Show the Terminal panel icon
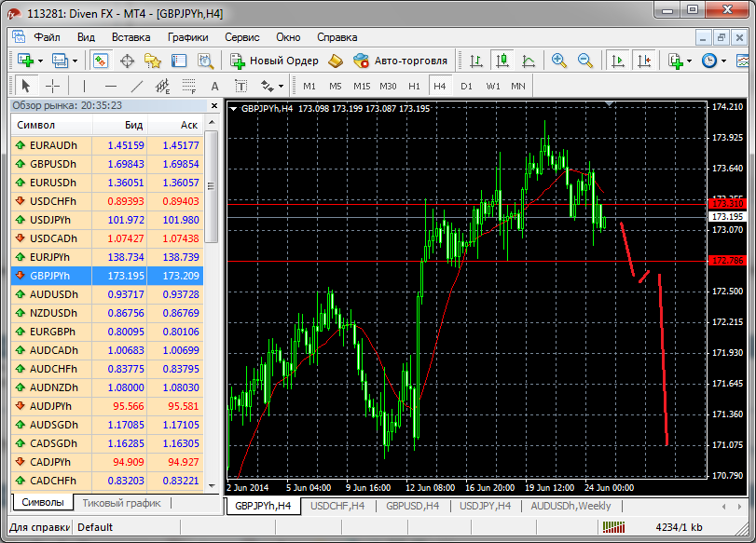The height and width of the screenshot is (543, 756). click(179, 61)
